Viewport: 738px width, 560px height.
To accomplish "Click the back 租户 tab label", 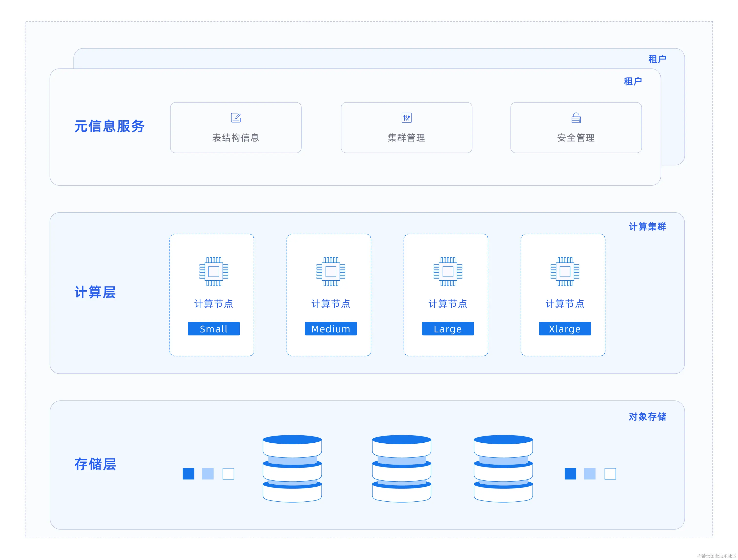I will click(657, 59).
